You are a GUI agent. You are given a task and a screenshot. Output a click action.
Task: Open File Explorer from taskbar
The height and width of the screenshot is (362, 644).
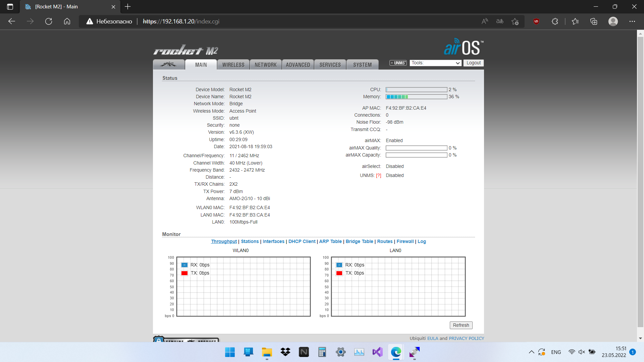(267, 352)
